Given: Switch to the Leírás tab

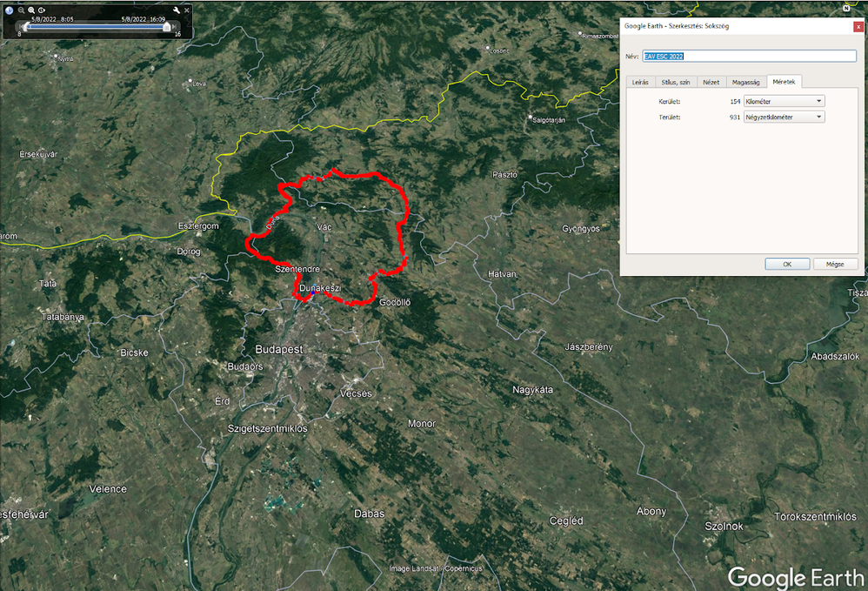Looking at the screenshot, I should (640, 82).
